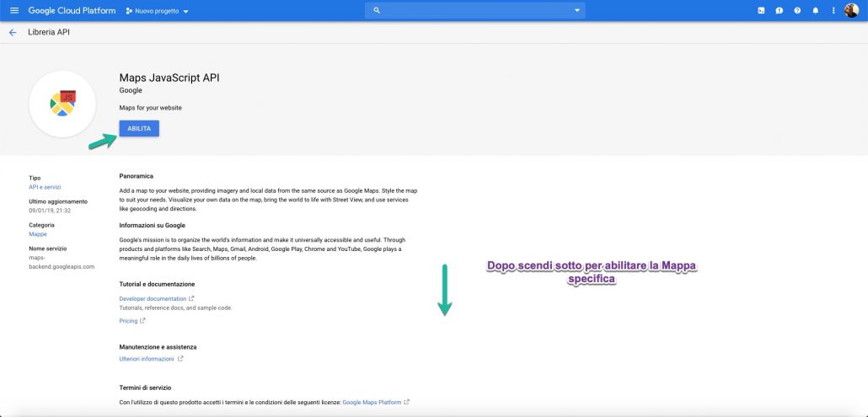
Task: Click the magnifier search icon
Action: [x=377, y=10]
